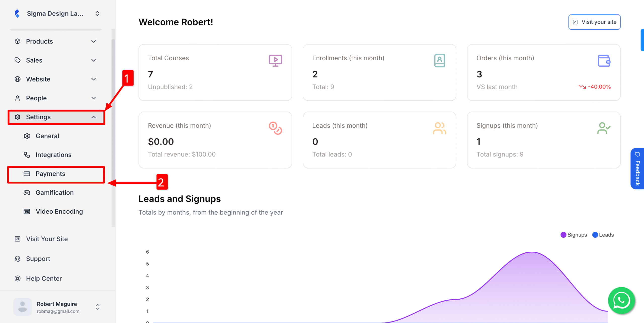Go to the Help Center
Screen dimensions: 644x323
click(44, 278)
